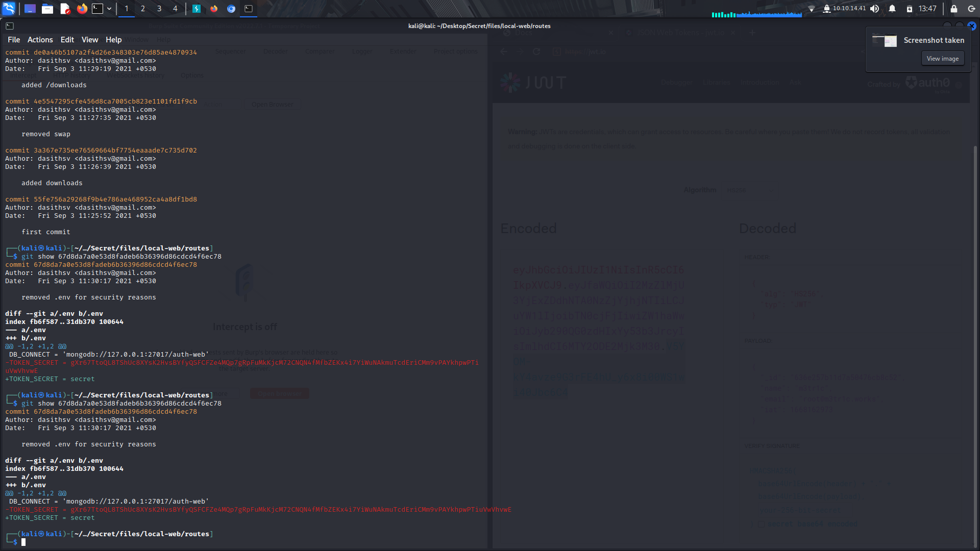Expand the terminal launcher dropdown arrow

coord(109,9)
